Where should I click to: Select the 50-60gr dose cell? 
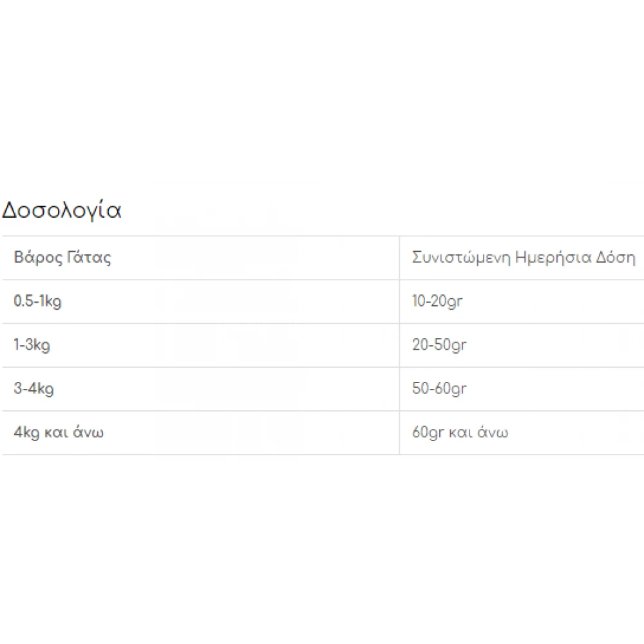(439, 389)
